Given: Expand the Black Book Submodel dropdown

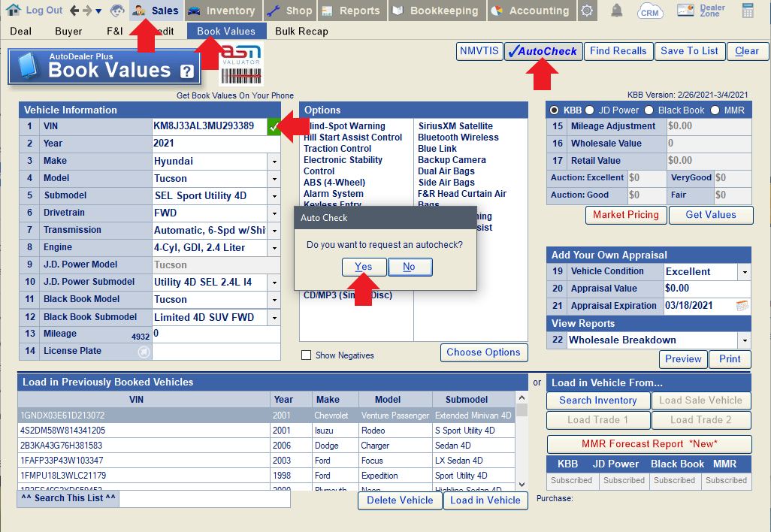Looking at the screenshot, I should [274, 318].
